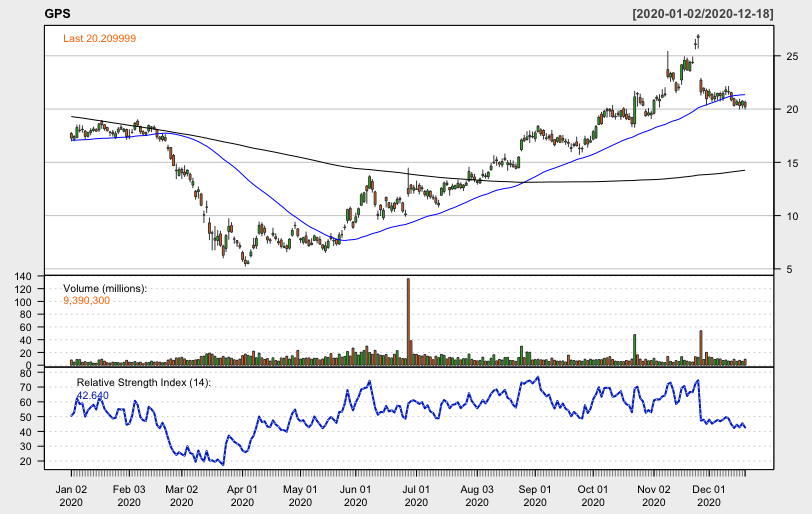Viewport: 812px width, 514px height.
Task: Click the volume axis label 140
Action: click(23, 276)
